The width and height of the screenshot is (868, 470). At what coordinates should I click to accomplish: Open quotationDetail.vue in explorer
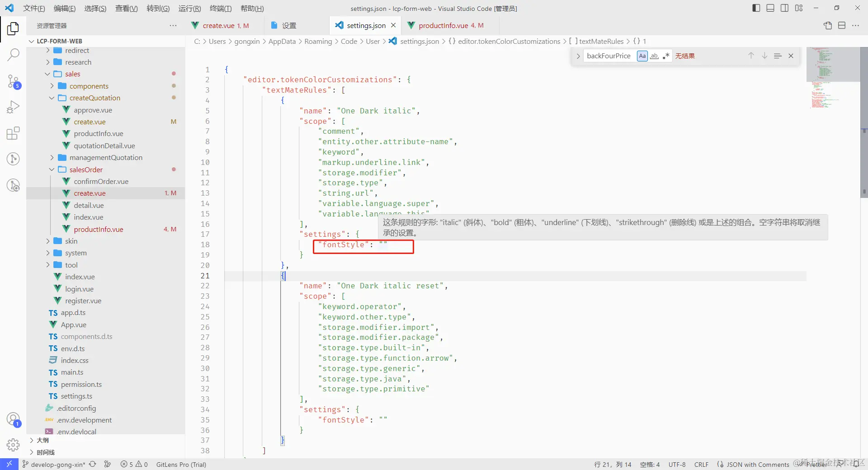(x=104, y=146)
